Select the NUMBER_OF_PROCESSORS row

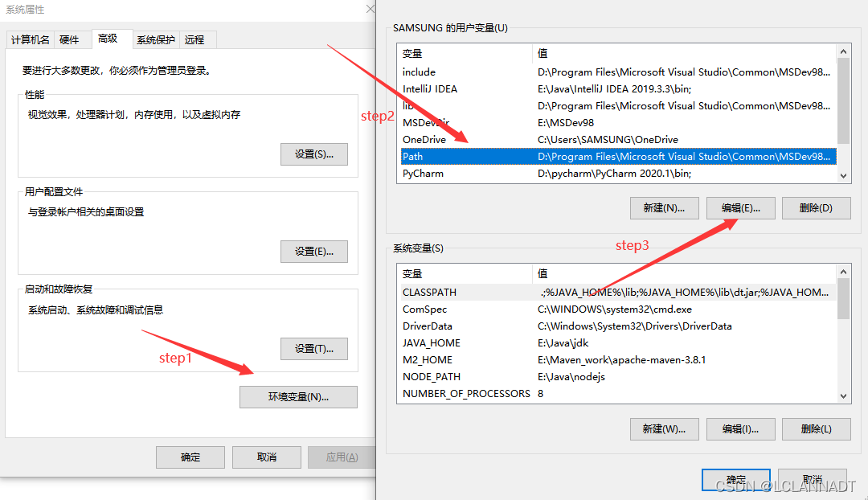click(x=618, y=394)
